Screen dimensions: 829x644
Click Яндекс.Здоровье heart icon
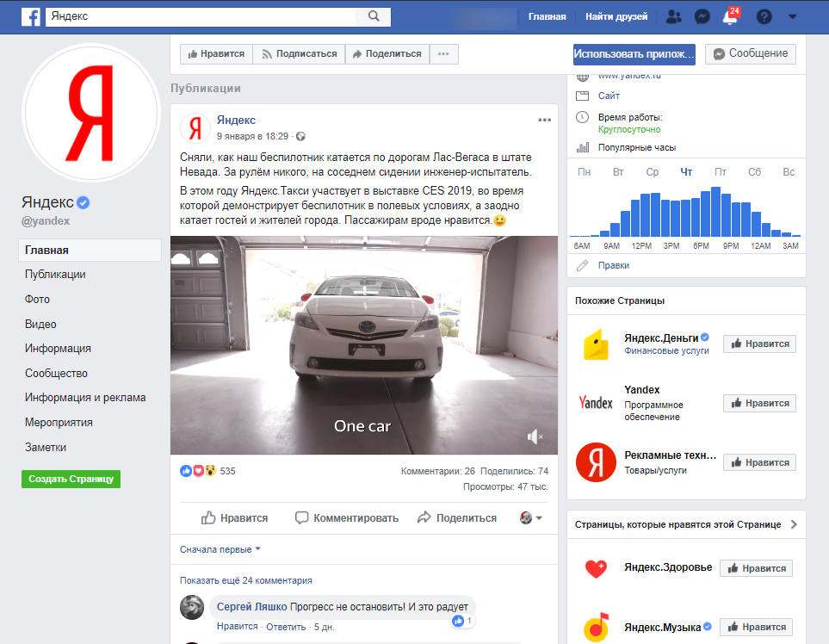tap(596, 568)
